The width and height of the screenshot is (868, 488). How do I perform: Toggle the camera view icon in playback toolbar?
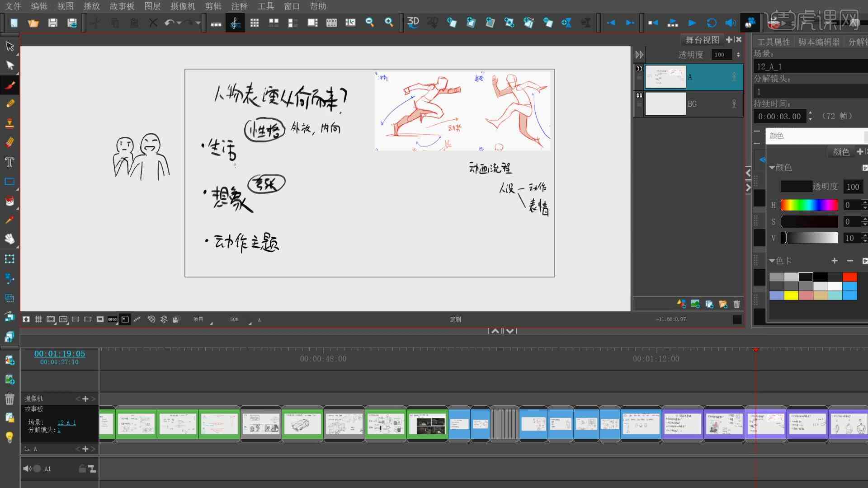[x=750, y=23]
